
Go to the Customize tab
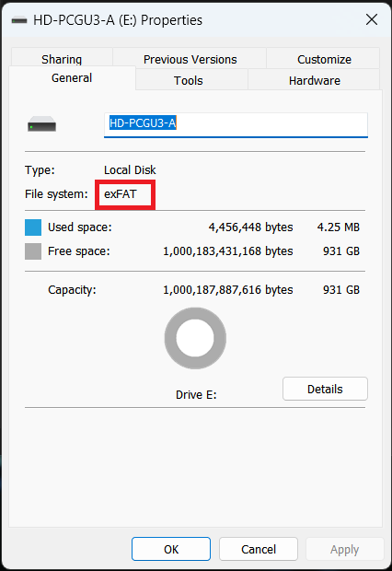point(324,59)
